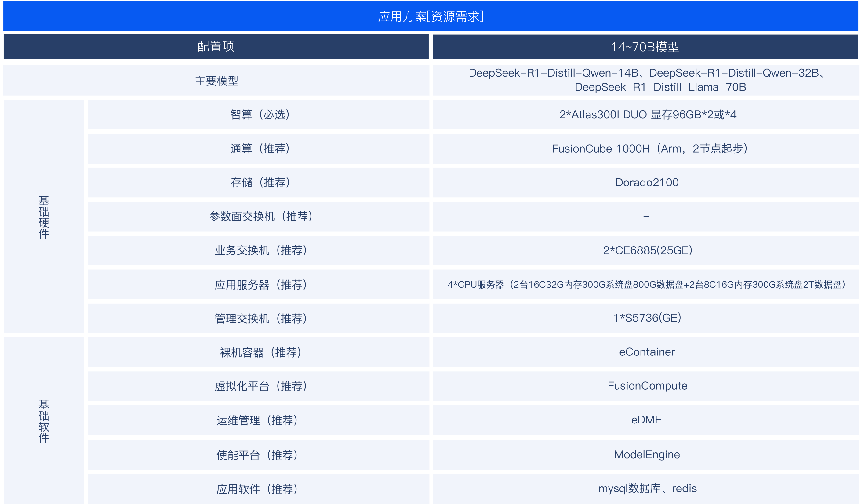Click the '1*S5736(GE)' value
861x504 pixels.
(647, 318)
